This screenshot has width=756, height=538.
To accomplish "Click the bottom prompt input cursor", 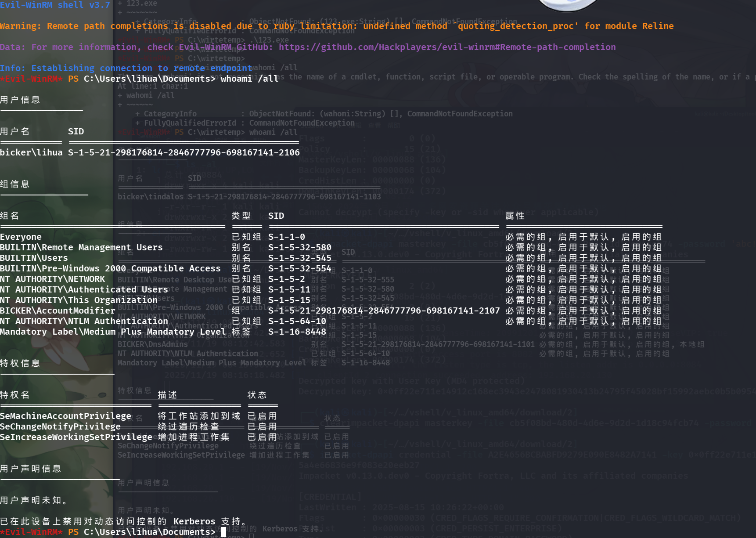I will [x=223, y=532].
